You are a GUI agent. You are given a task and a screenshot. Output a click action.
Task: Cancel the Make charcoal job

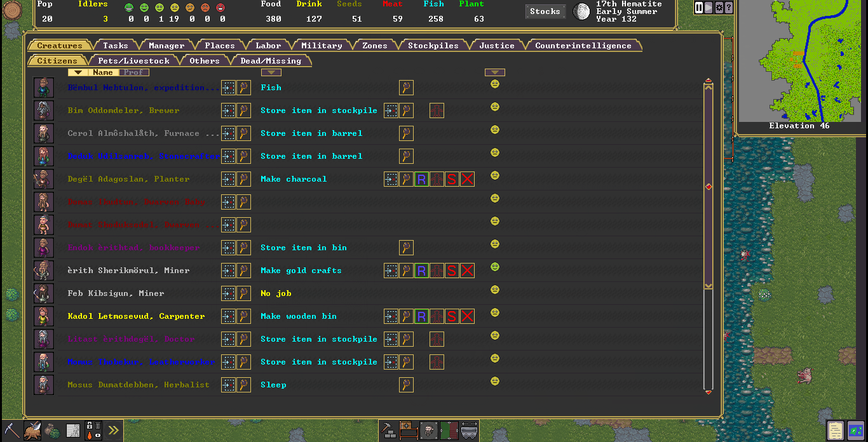(467, 179)
